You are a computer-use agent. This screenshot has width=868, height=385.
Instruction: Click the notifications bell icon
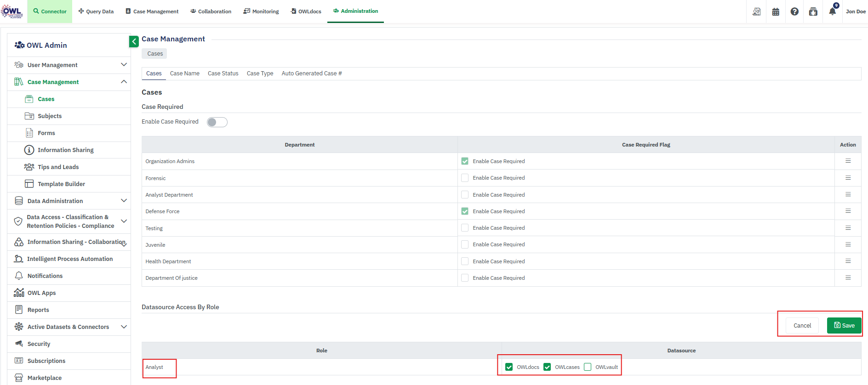(832, 11)
